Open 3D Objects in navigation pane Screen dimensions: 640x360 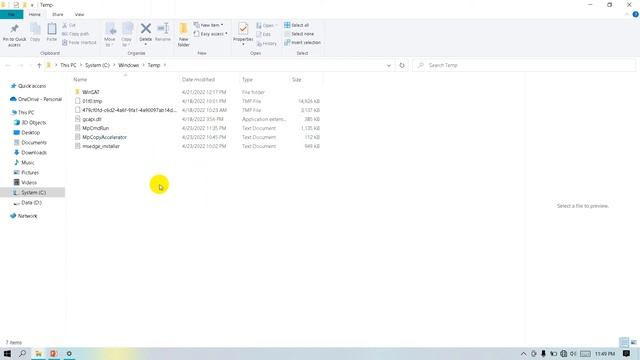click(33, 122)
